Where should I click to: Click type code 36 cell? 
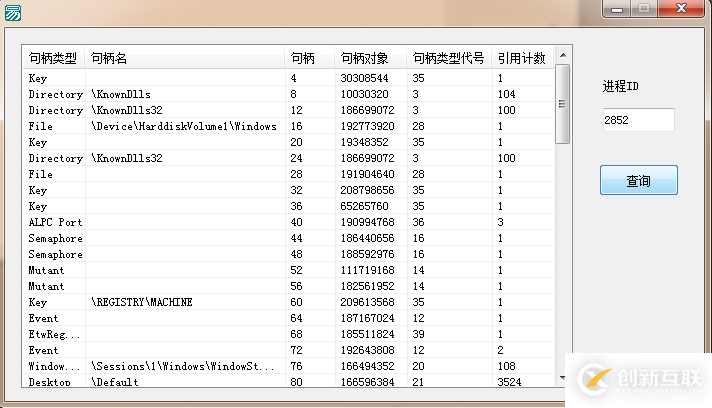point(418,222)
